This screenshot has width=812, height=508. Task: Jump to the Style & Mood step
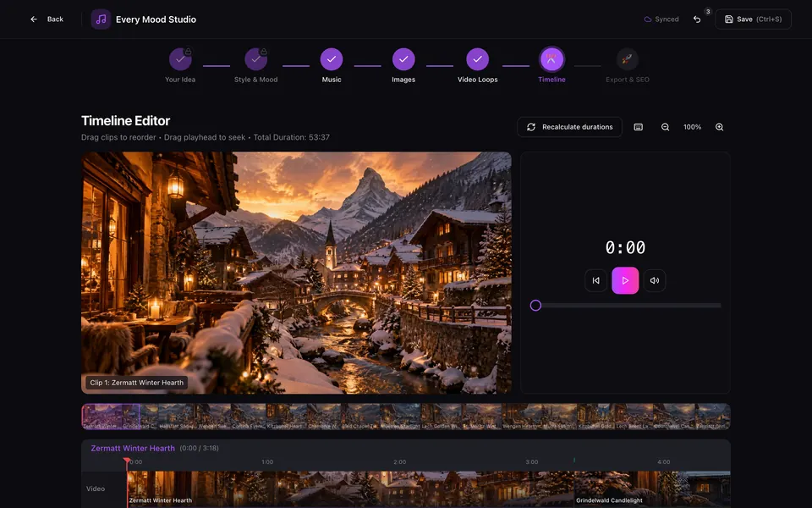click(255, 65)
